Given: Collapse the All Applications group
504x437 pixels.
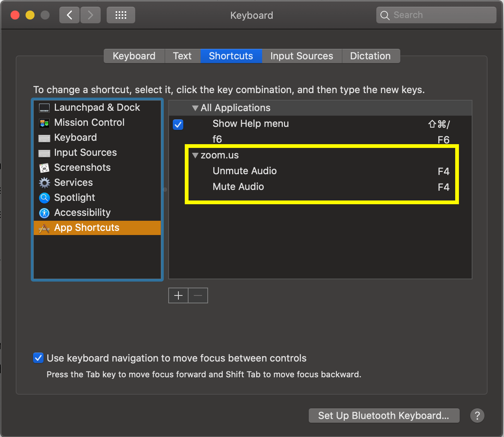Looking at the screenshot, I should coord(195,108).
